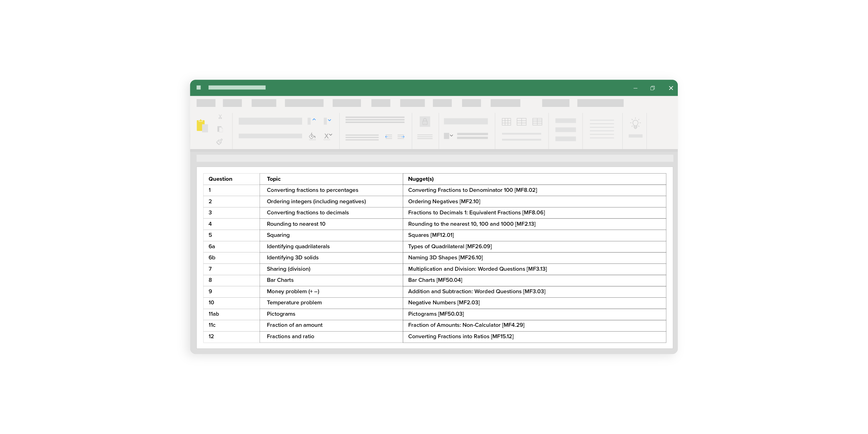The width and height of the screenshot is (868, 434).
Task: Click the Copy pages icon
Action: coord(220,129)
